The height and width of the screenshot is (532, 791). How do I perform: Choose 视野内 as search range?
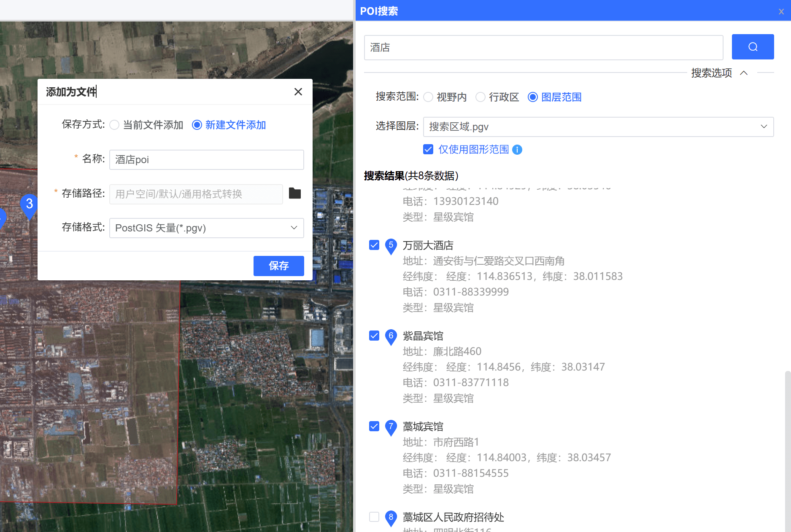428,97
